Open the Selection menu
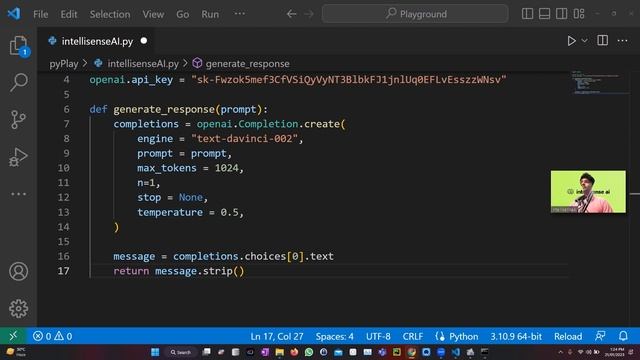640x360 pixels. [110, 14]
